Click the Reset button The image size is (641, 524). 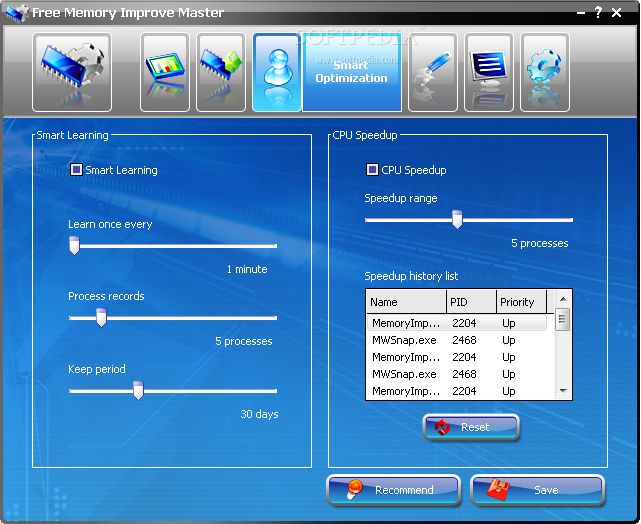[x=471, y=427]
